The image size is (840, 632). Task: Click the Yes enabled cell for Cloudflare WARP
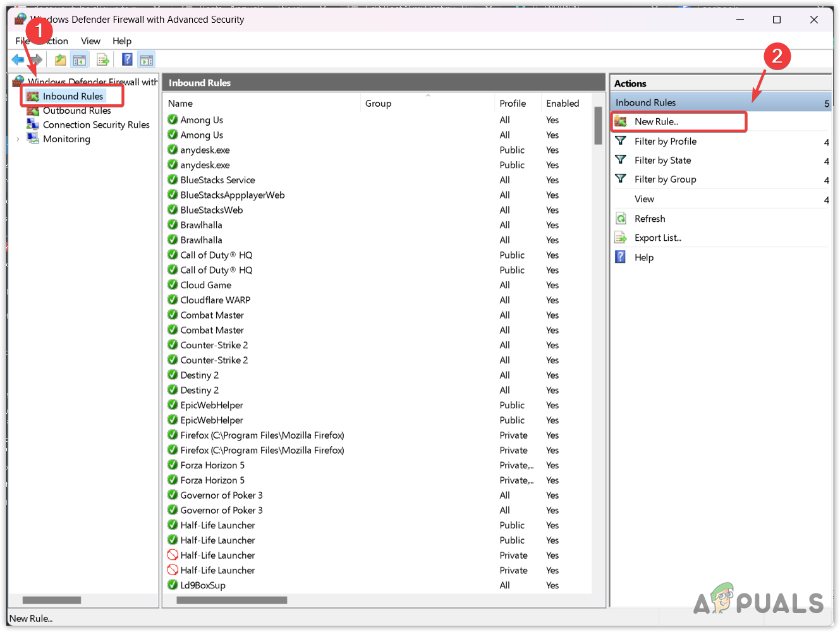point(552,300)
